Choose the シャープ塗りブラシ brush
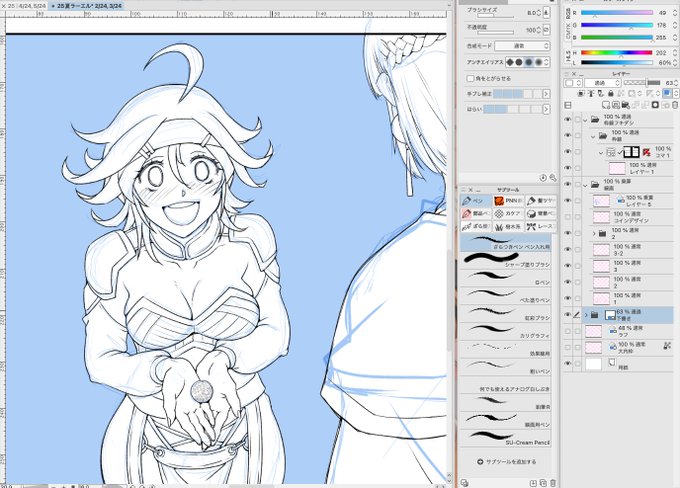Image resolution: width=680 pixels, height=488 pixels. tap(506, 261)
